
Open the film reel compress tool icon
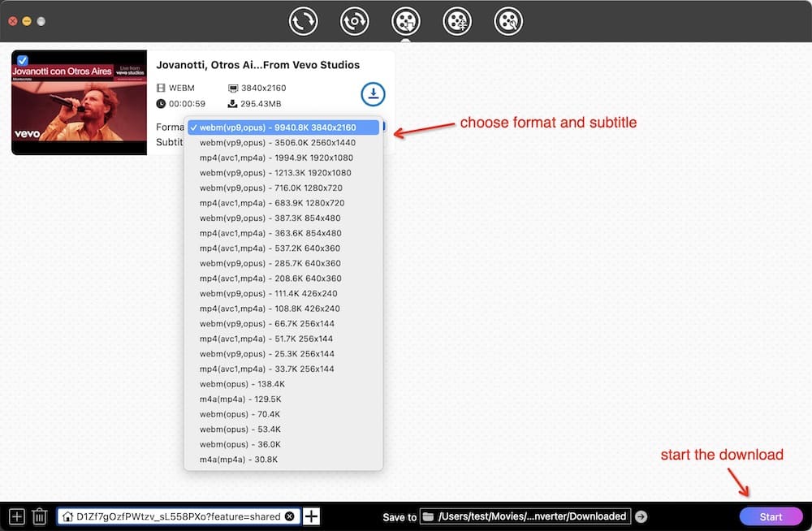457,21
